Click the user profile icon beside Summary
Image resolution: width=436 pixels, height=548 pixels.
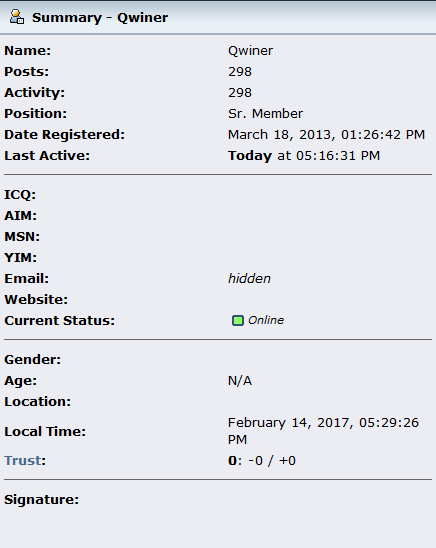(17, 17)
